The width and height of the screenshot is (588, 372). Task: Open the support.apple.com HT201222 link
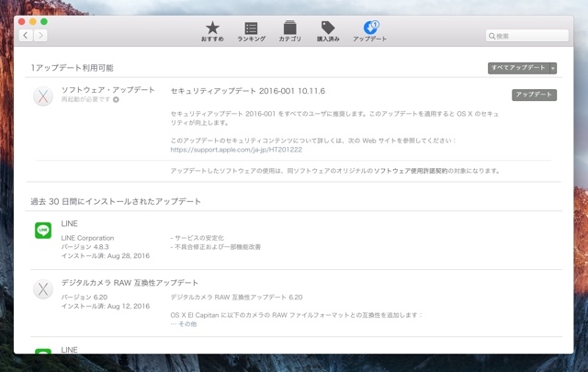[x=236, y=150]
